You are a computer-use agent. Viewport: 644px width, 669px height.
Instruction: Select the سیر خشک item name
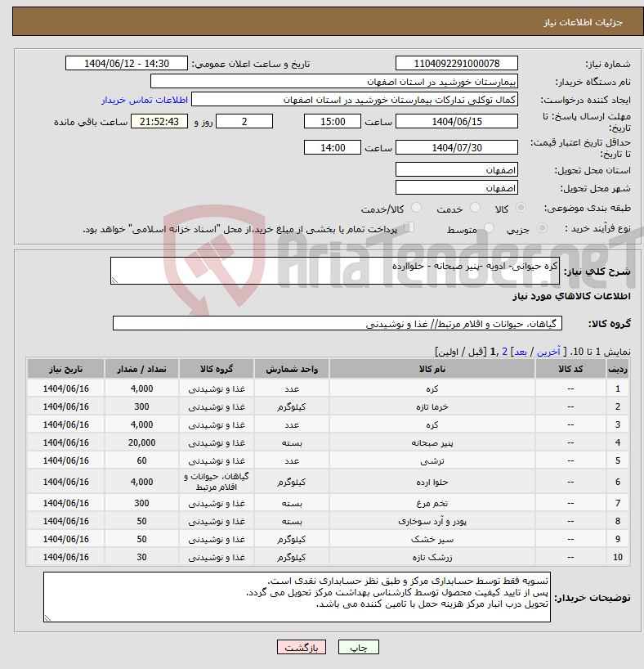432,539
